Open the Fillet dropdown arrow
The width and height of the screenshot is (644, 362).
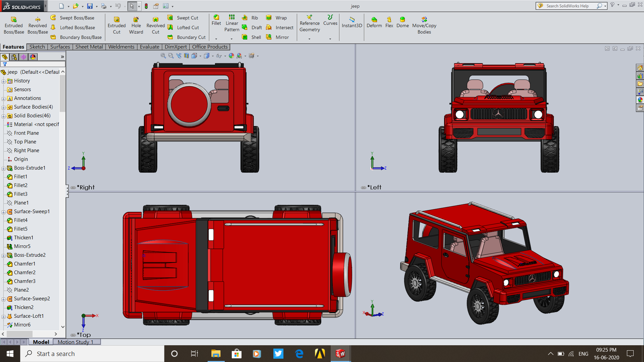(216, 39)
